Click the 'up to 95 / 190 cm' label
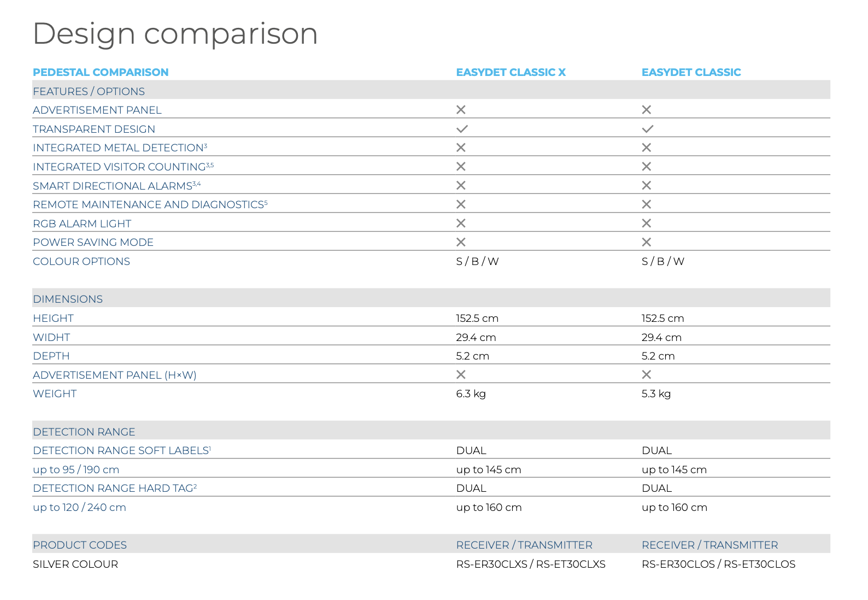Screen dimensions: 868x600 pos(76,469)
